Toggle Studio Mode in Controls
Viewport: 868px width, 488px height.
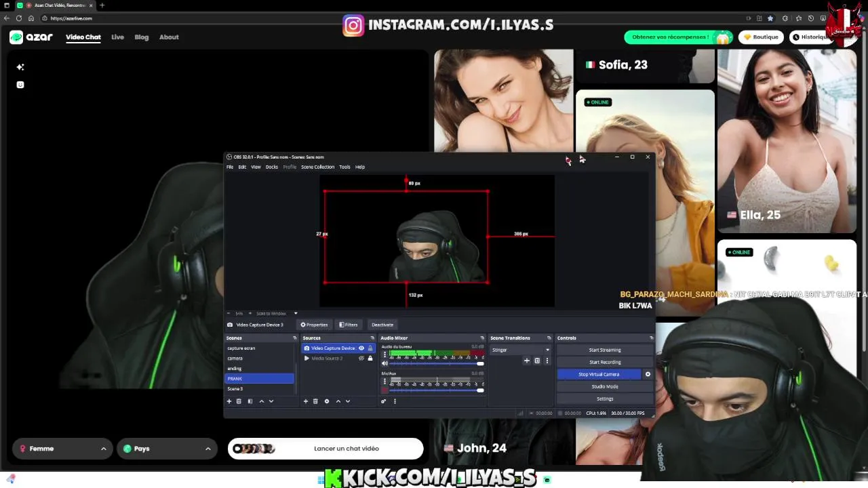(x=604, y=386)
